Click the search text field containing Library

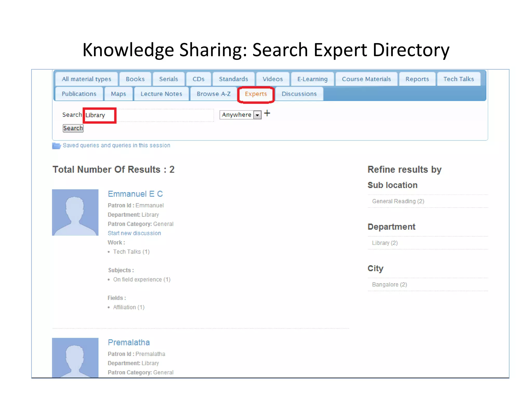(149, 115)
